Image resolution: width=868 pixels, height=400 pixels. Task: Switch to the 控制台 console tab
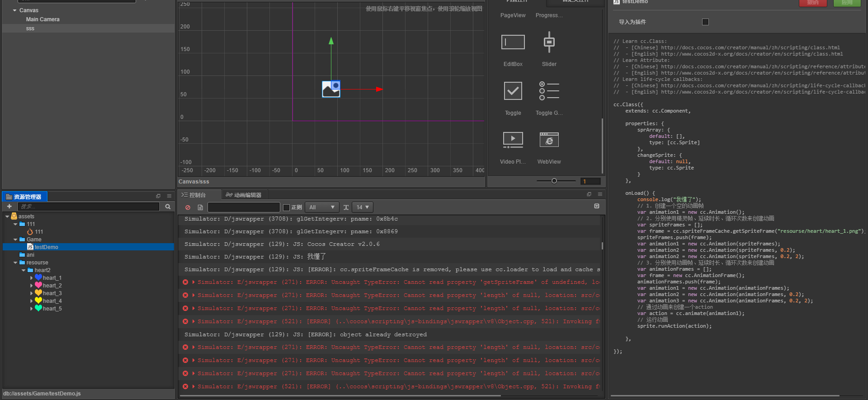[193, 195]
